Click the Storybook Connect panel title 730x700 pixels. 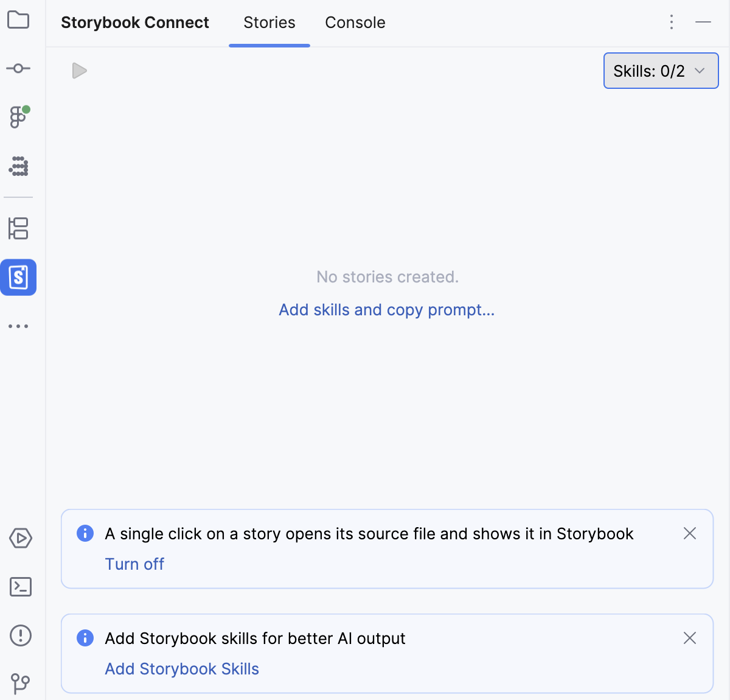coord(135,23)
